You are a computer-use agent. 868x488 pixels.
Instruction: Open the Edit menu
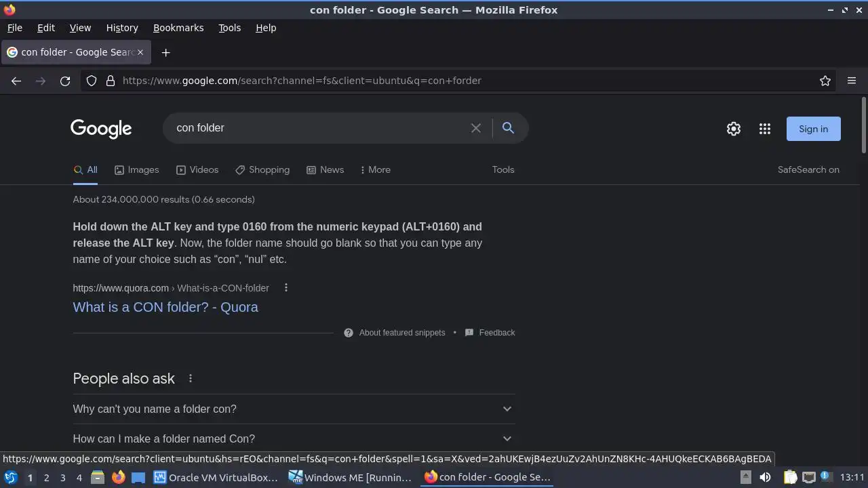46,28
